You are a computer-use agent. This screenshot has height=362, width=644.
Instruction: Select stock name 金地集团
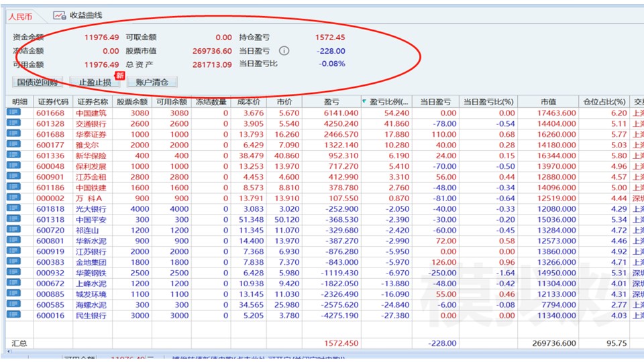pos(91,262)
